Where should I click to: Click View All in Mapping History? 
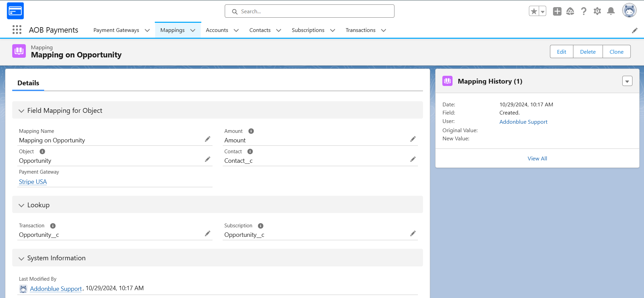point(537,158)
